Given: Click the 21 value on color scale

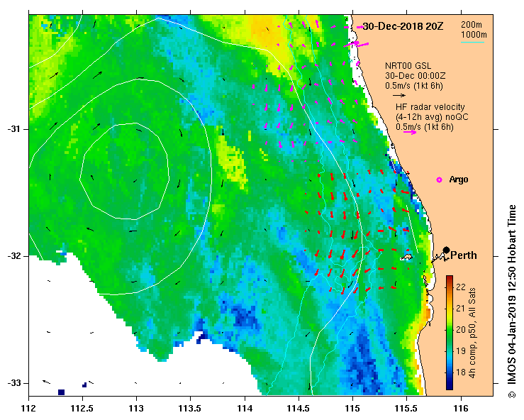Looking at the screenshot, I should click(x=461, y=309).
